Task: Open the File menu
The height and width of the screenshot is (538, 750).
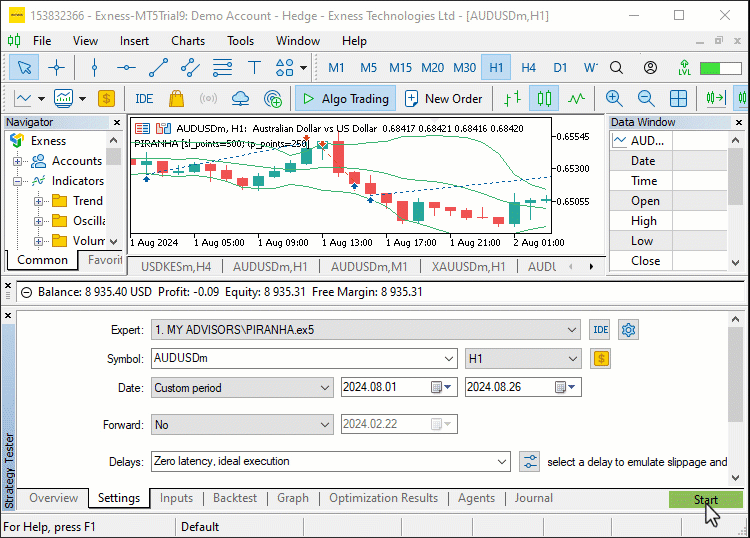Action: click(x=42, y=41)
